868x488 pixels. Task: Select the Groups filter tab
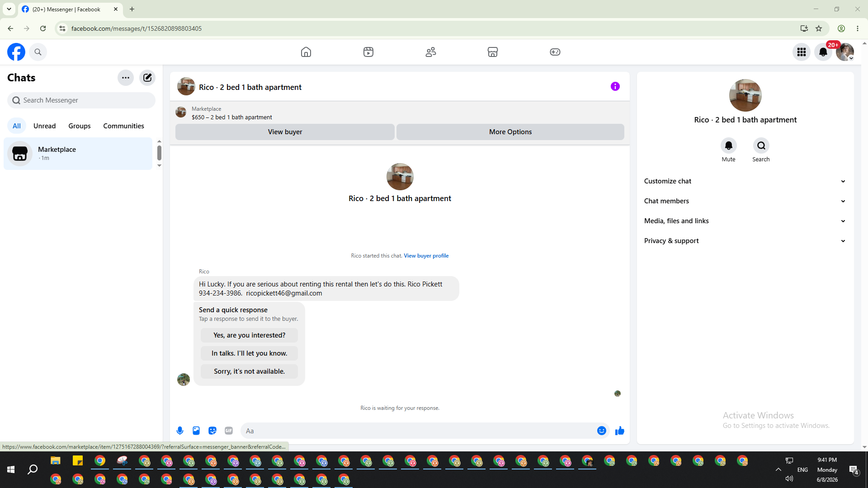point(80,126)
